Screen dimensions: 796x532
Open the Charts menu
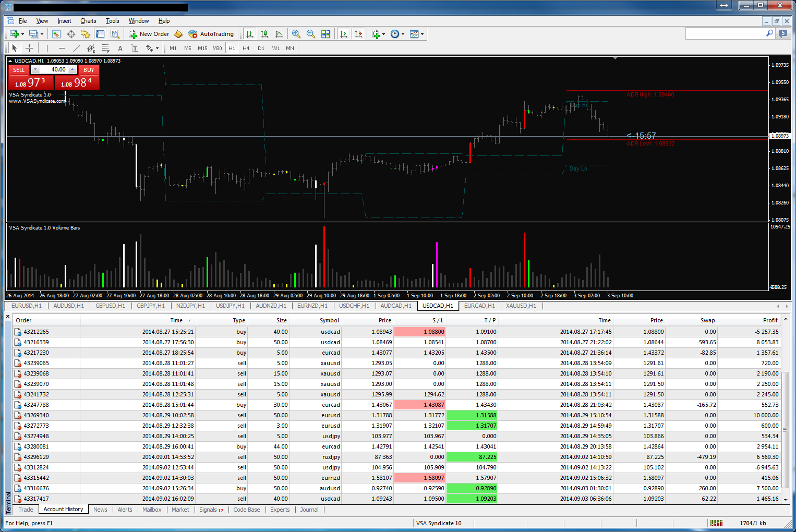pos(88,21)
